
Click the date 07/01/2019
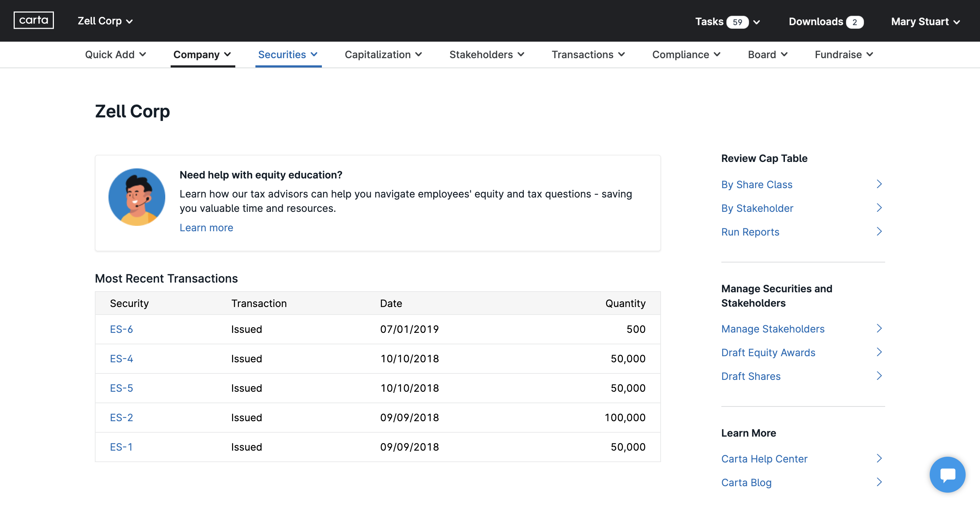pyautogui.click(x=409, y=329)
